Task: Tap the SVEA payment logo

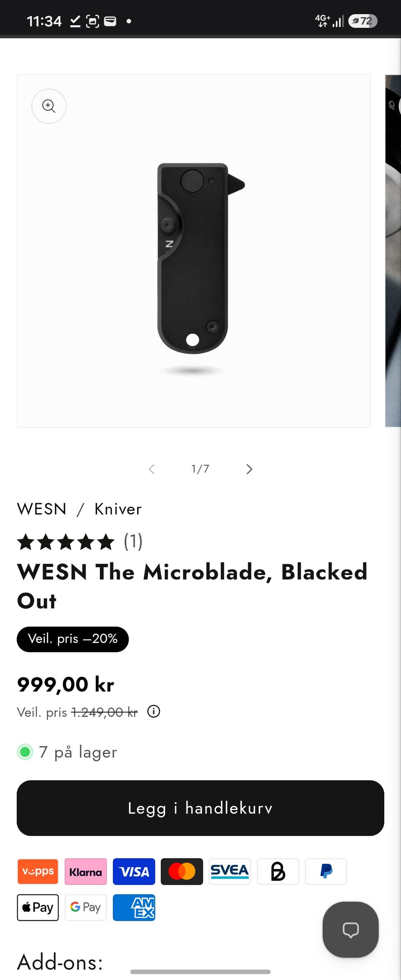Action: pyautogui.click(x=230, y=871)
